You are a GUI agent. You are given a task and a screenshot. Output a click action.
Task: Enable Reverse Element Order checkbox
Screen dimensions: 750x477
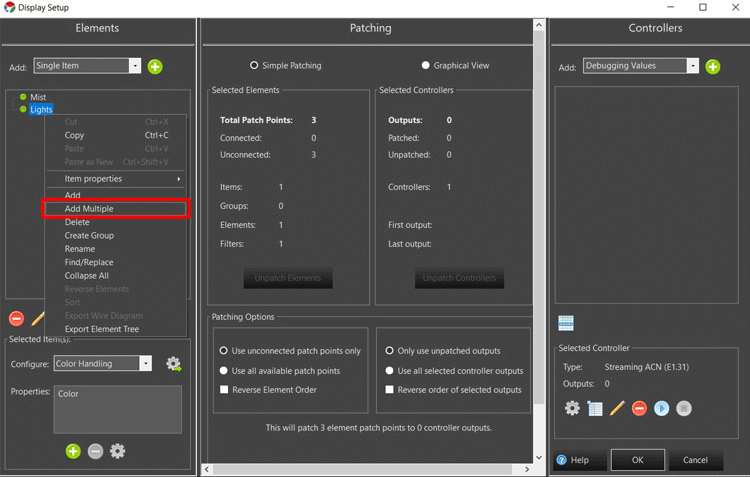pos(224,389)
